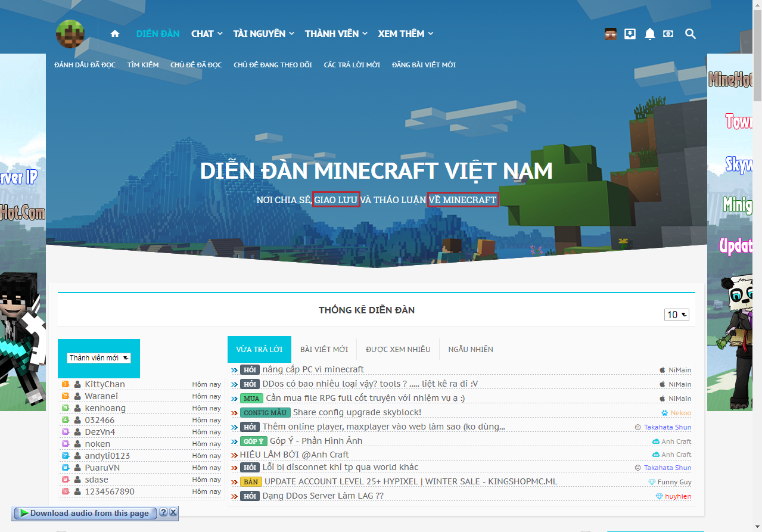
Task: Click the right panda character banner advertisement
Action: [x=730, y=232]
